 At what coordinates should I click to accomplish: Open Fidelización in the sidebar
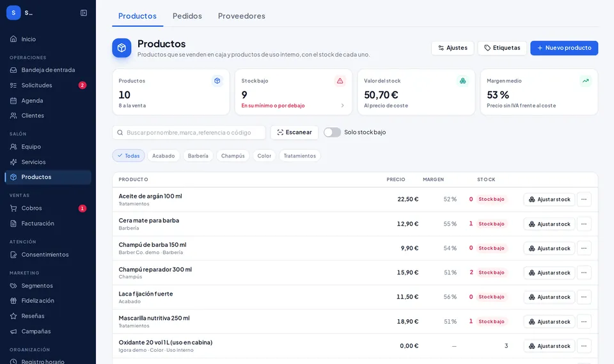click(x=48, y=301)
